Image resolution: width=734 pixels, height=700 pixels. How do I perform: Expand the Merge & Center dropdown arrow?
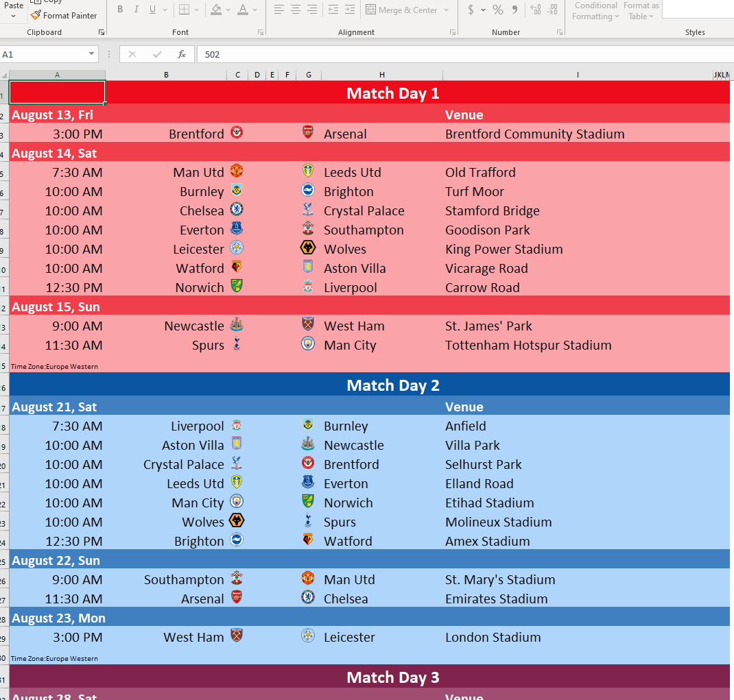coord(446,10)
